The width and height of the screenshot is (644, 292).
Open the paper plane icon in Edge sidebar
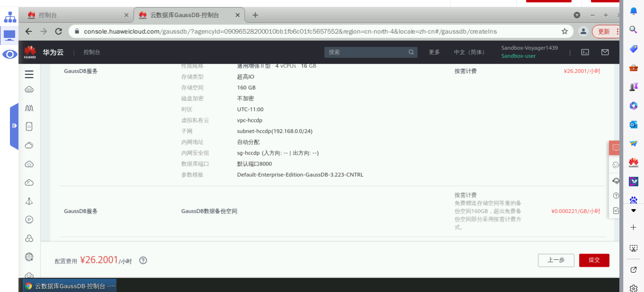(634, 144)
